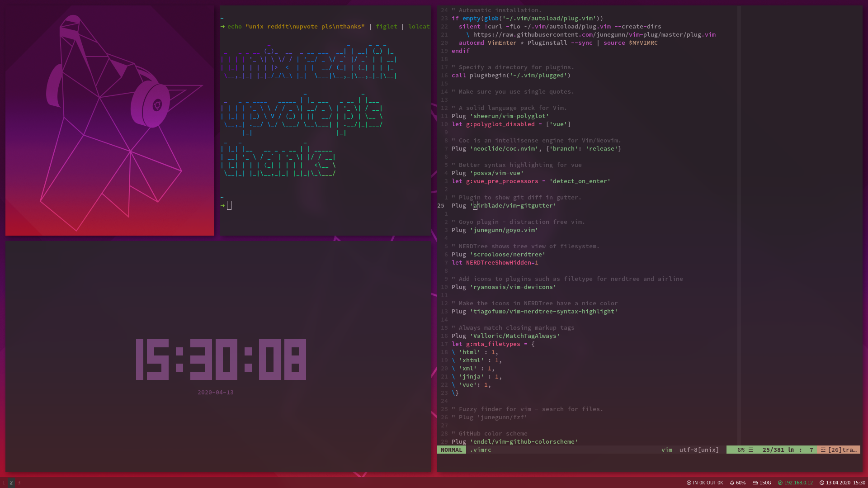Click the commented " Plug 'junegunn/fzf' line
This screenshot has width=868, height=488.
pyautogui.click(x=490, y=417)
